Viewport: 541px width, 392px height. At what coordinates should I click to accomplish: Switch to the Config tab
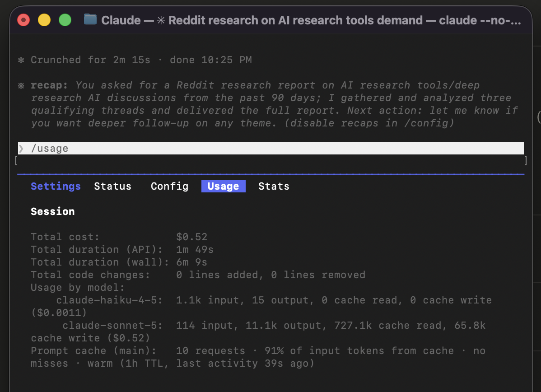pos(169,187)
